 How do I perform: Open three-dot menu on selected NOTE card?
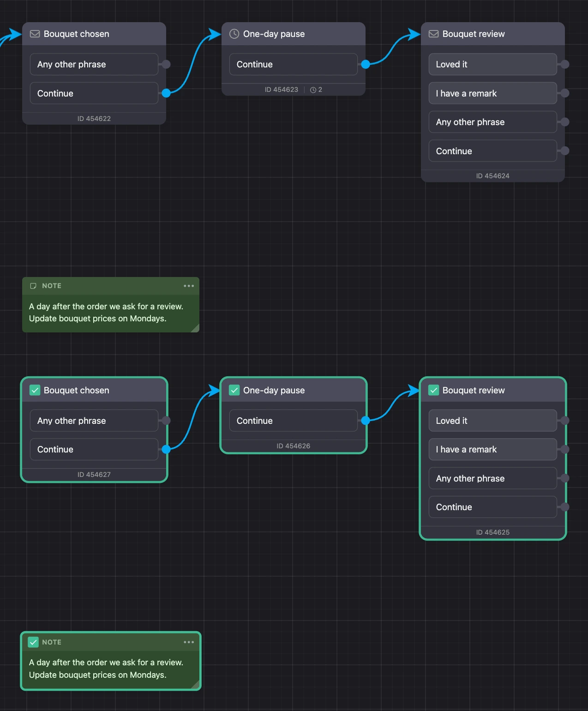coord(189,642)
